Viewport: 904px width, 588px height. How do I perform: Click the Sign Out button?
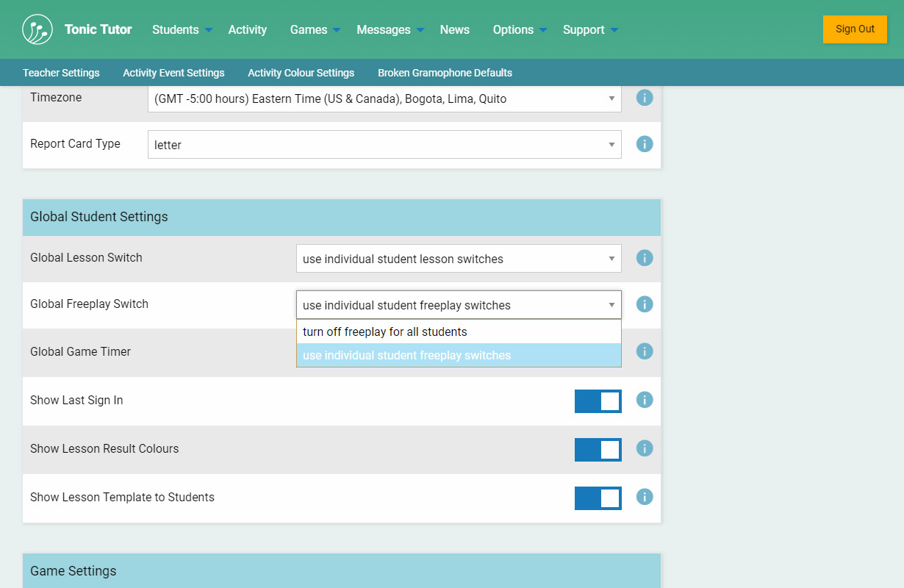855,29
